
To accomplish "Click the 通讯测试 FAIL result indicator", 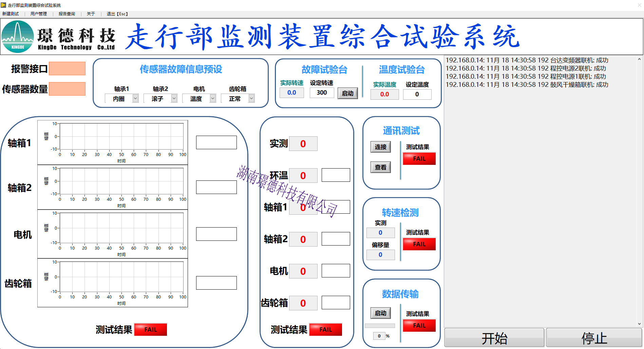I will (419, 159).
